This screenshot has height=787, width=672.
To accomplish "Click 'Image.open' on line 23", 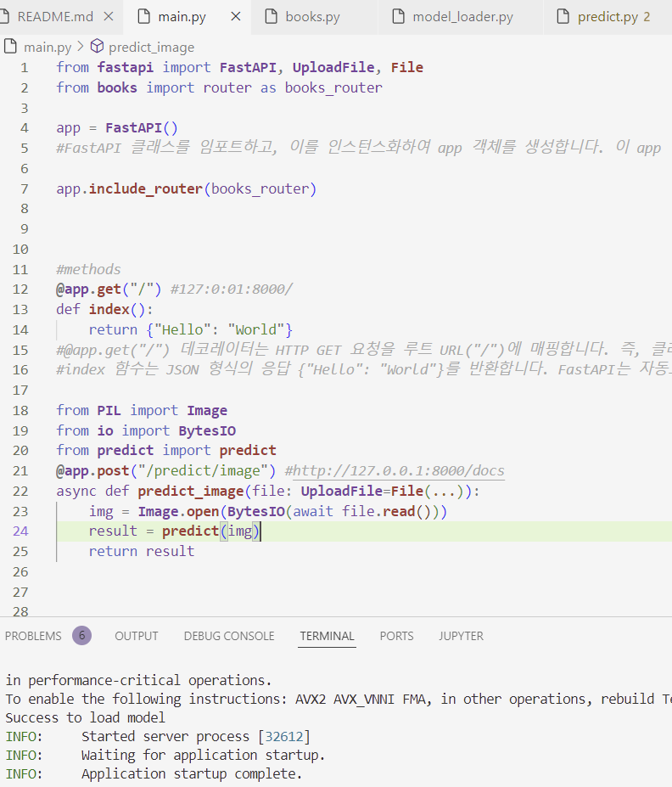I will click(178, 511).
